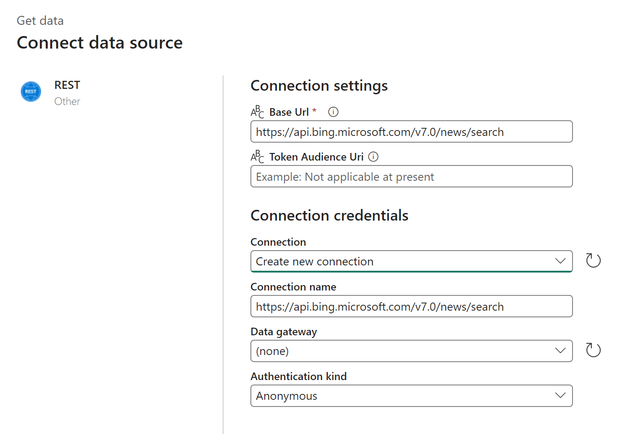Click the 'Get data' breadcrumb text
620x434 pixels.
pyautogui.click(x=40, y=21)
